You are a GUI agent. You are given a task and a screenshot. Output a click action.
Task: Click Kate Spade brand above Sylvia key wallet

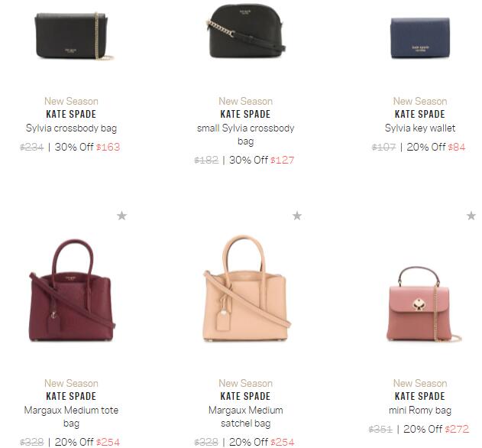tap(420, 114)
